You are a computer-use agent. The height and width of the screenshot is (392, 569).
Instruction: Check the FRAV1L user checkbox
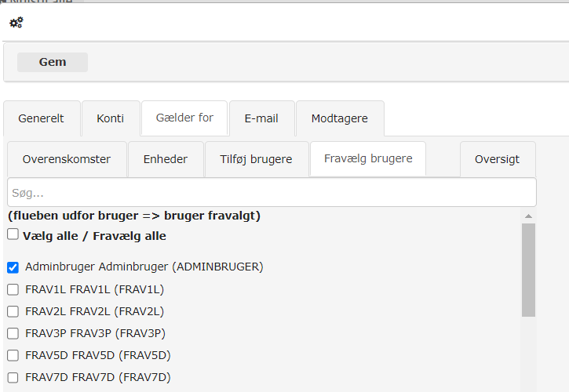coord(13,289)
